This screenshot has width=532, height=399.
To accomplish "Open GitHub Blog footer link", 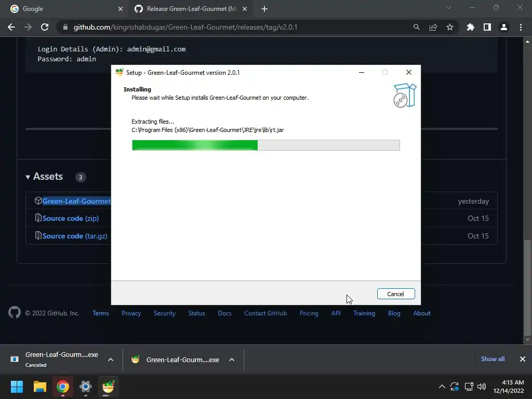I will [394, 313].
